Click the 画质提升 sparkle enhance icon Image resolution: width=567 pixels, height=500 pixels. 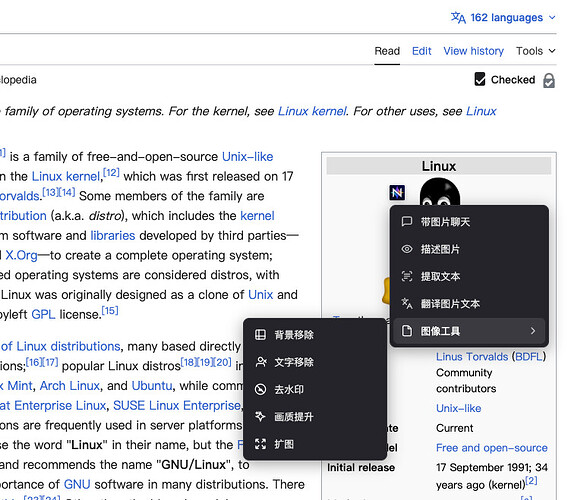260,416
